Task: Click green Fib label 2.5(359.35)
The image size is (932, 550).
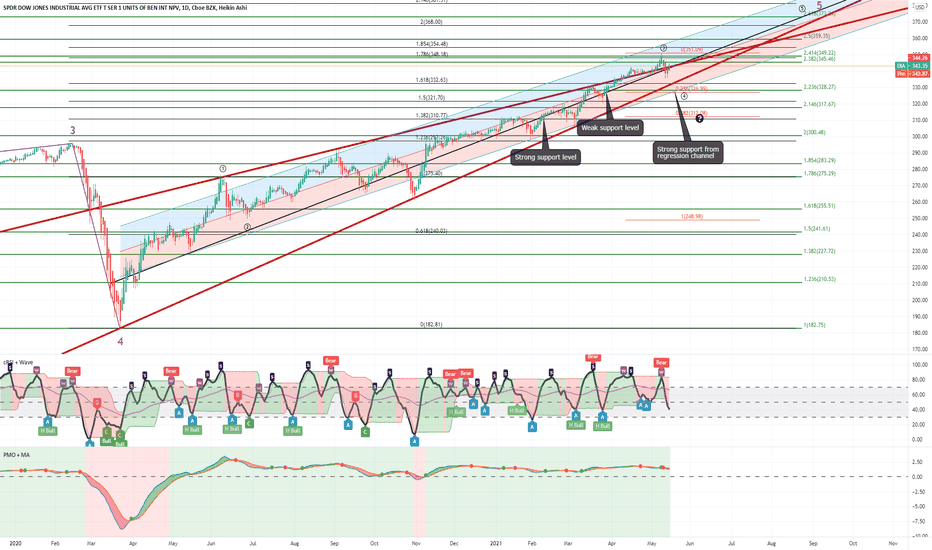Action: pyautogui.click(x=817, y=36)
